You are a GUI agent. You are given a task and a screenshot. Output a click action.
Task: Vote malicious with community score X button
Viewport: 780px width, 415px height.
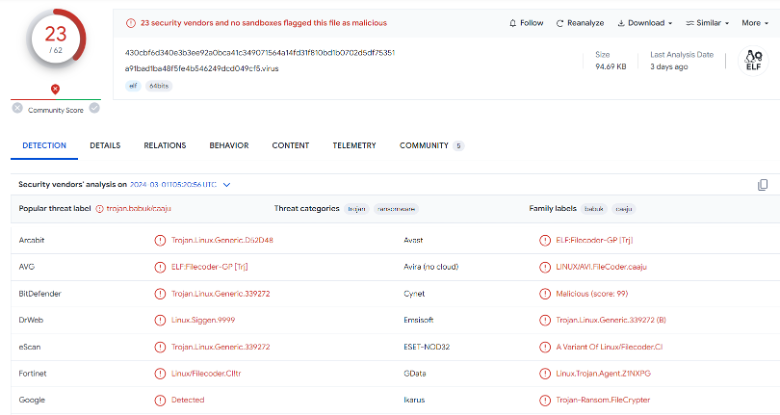17,108
